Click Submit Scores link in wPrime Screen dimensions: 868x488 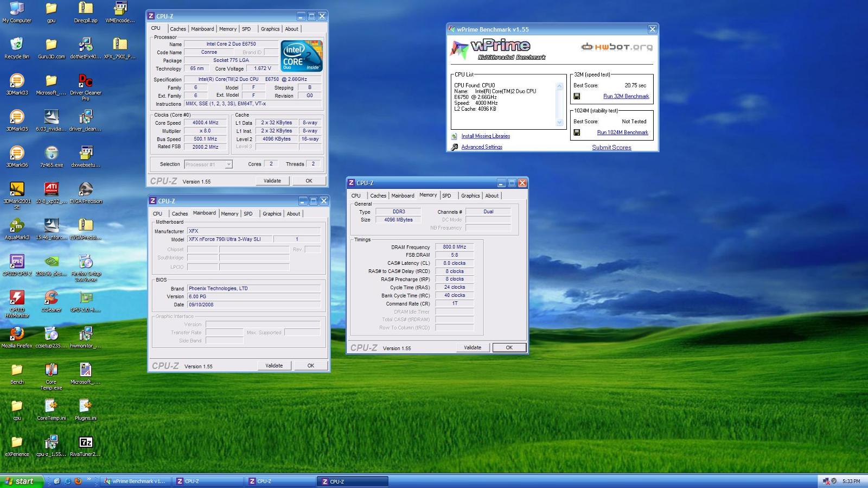point(611,147)
